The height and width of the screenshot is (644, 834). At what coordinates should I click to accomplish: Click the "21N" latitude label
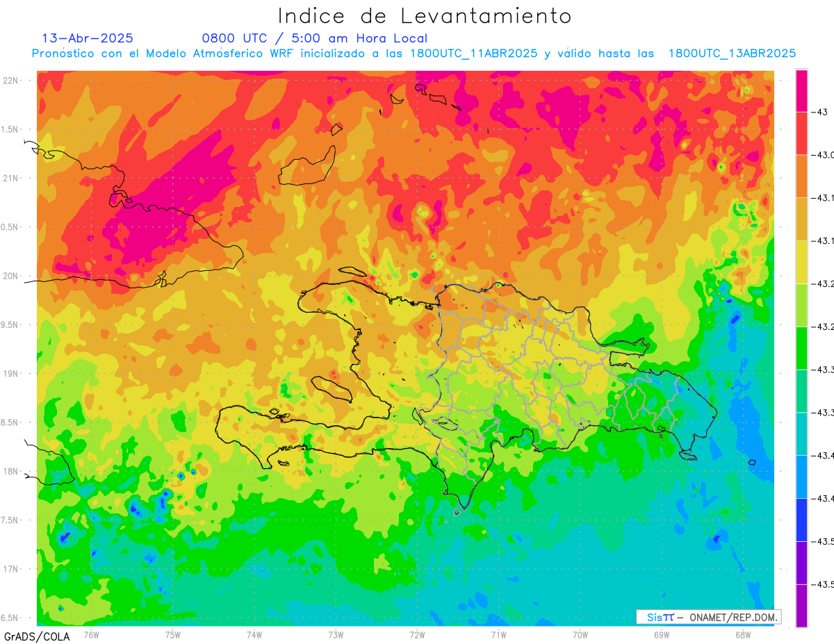click(x=12, y=178)
